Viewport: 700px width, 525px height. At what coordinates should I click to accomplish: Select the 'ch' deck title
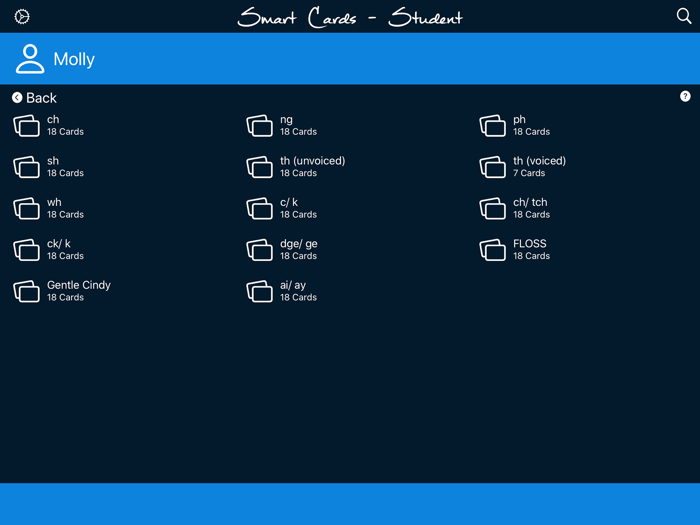(53, 120)
